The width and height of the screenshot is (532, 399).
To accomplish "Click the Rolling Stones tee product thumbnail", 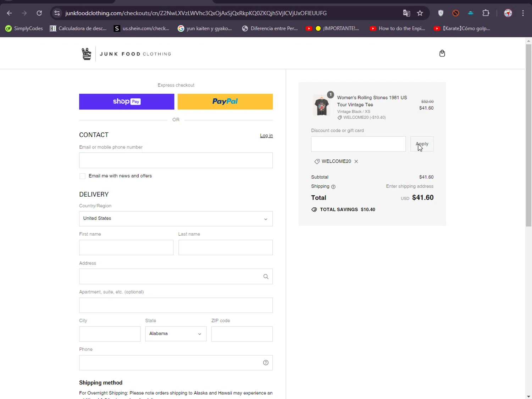I will pos(321,105).
